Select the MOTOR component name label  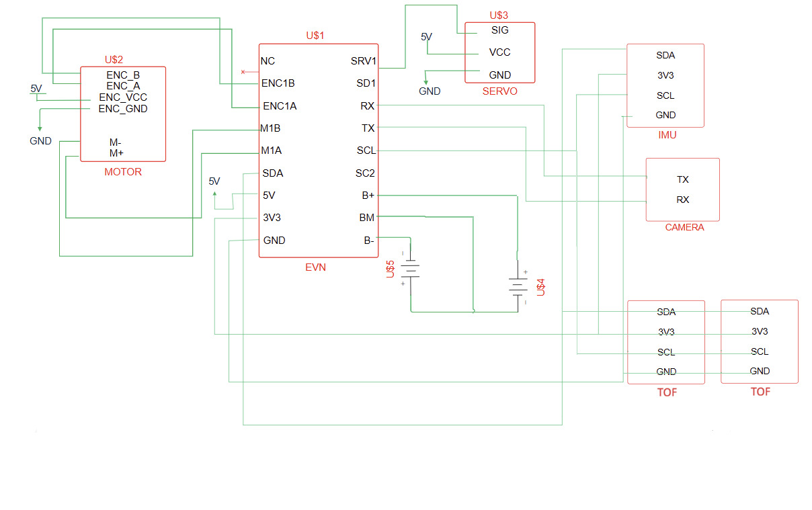coord(123,172)
